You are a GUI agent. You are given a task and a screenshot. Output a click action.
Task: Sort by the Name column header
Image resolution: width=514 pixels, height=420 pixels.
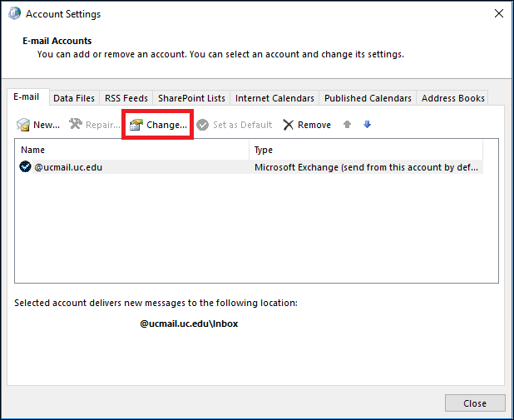[x=131, y=150]
